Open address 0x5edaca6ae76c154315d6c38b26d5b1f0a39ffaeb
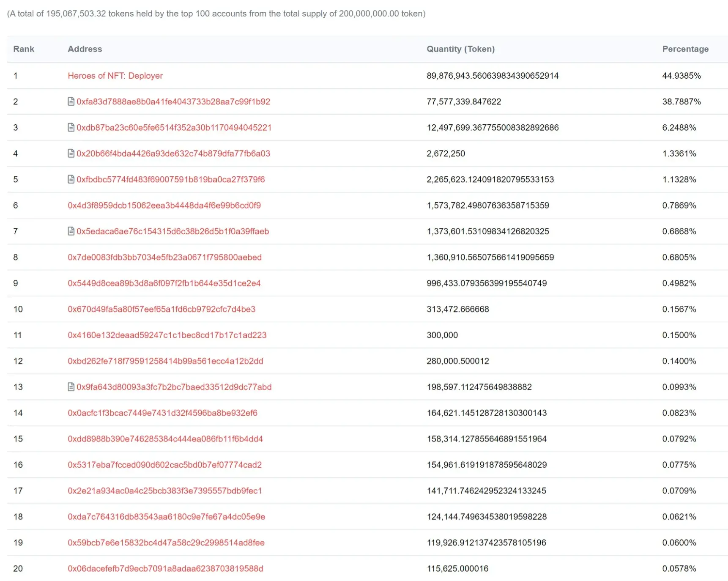Image resolution: width=728 pixels, height=581 pixels. [x=173, y=231]
